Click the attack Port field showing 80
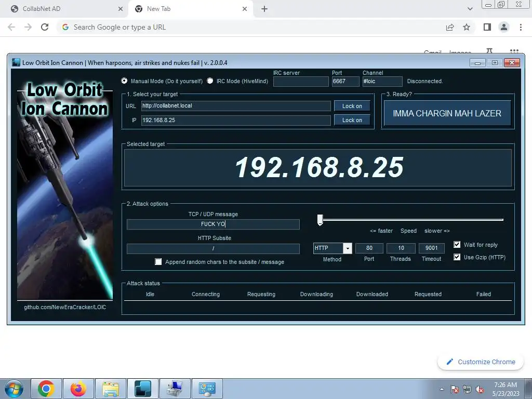The width and height of the screenshot is (532, 399). pos(369,248)
